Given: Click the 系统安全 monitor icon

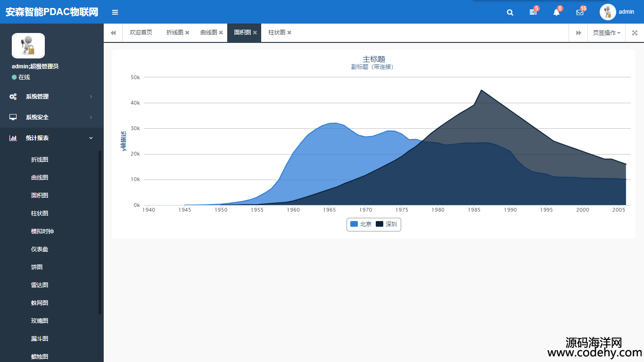Looking at the screenshot, I should coord(13,117).
